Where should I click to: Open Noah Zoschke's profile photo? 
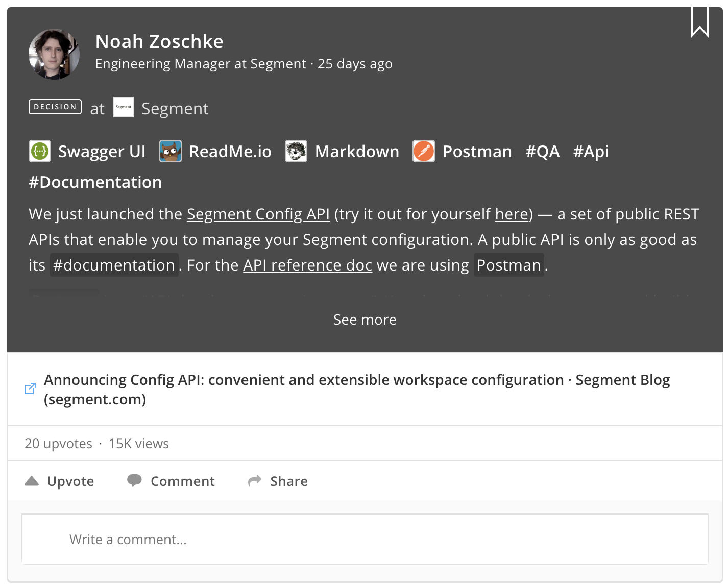point(54,54)
